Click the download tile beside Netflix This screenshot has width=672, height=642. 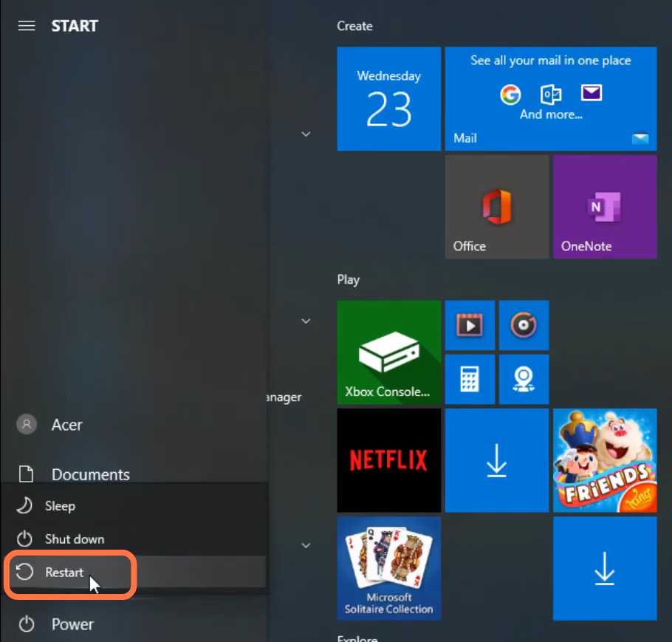coord(497,460)
